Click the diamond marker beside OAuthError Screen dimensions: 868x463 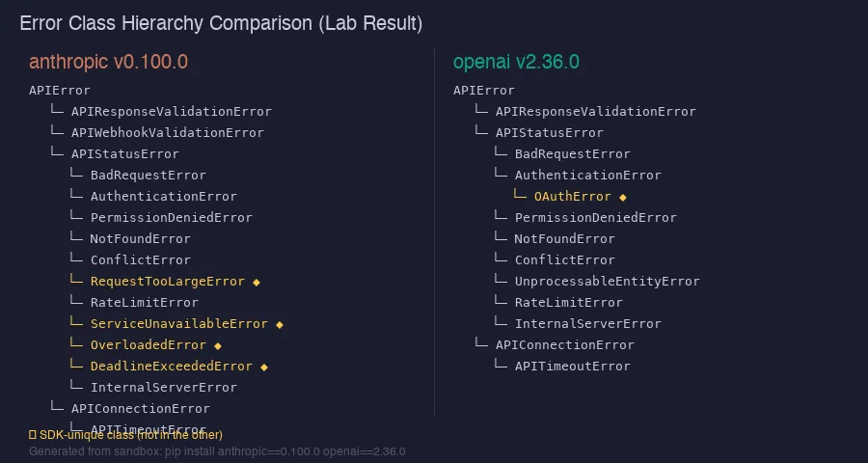pyautogui.click(x=623, y=197)
